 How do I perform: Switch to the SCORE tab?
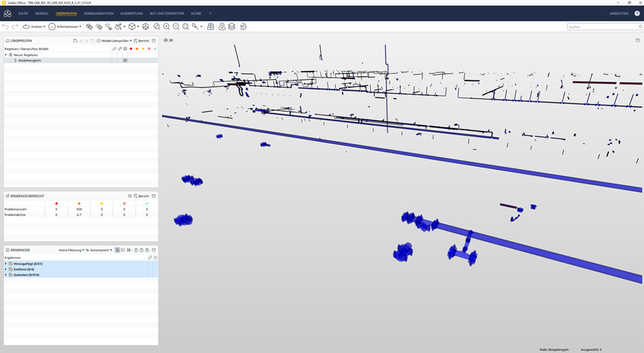(196, 14)
